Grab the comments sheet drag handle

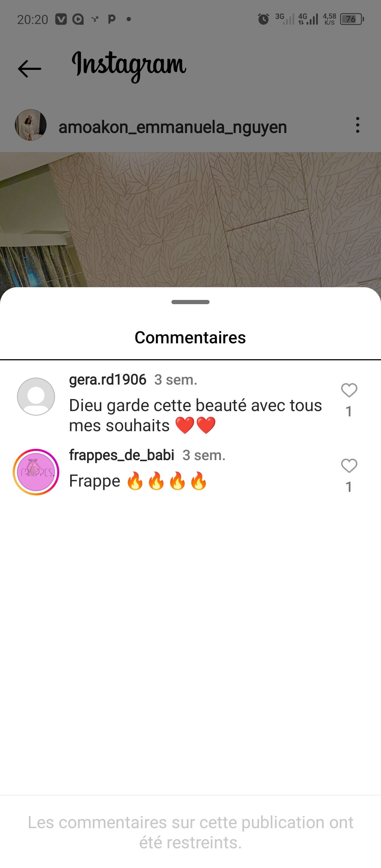click(x=190, y=302)
